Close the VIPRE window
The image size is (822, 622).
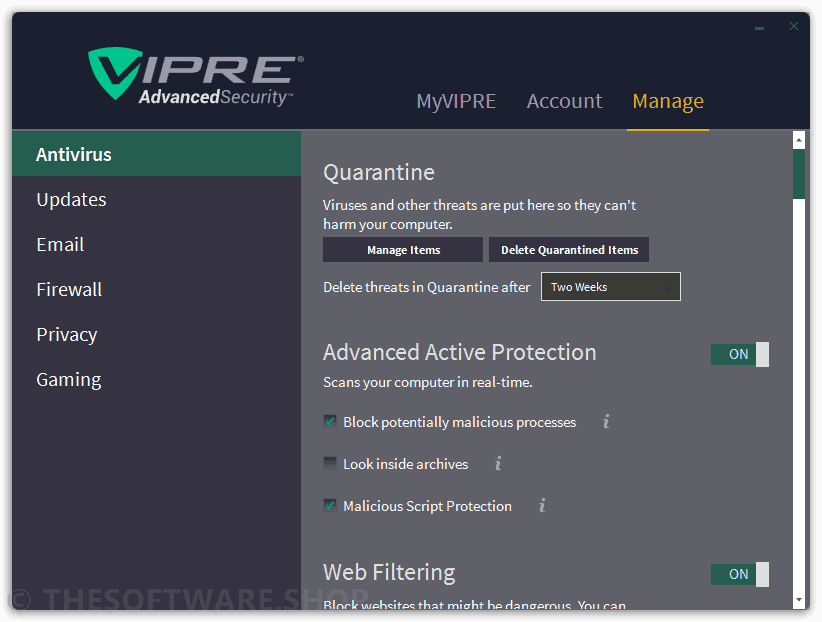[794, 26]
